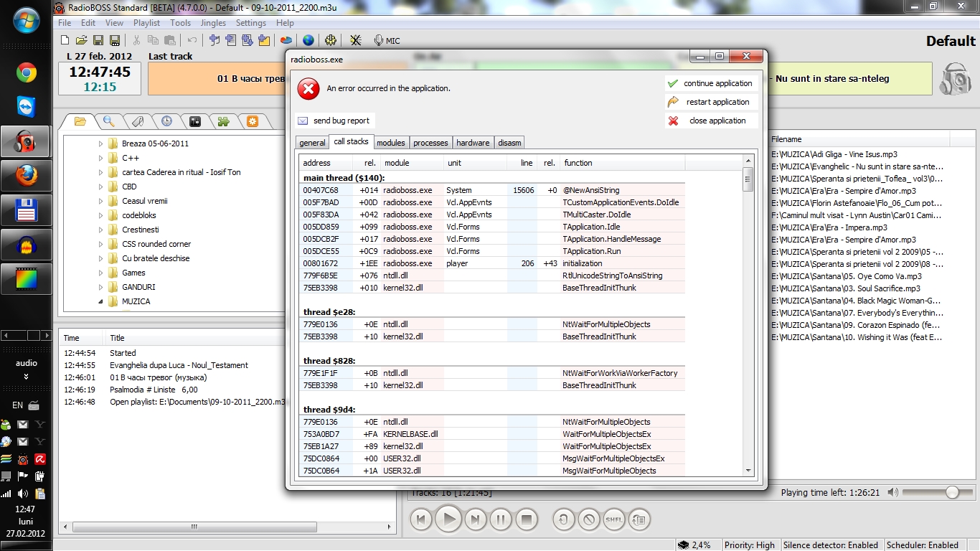Image resolution: width=980 pixels, height=551 pixels.
Task: Open the settings gear toolbar icon
Action: (331, 40)
